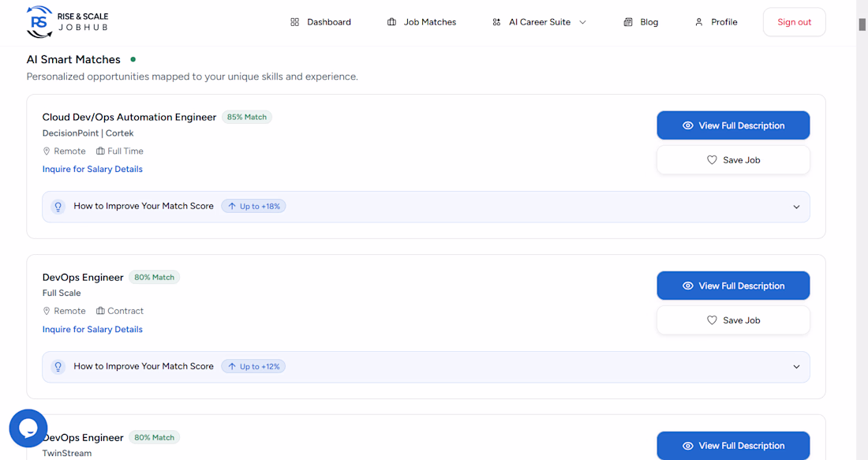View full description for TwinStream DevOps Engineer

coord(733,446)
